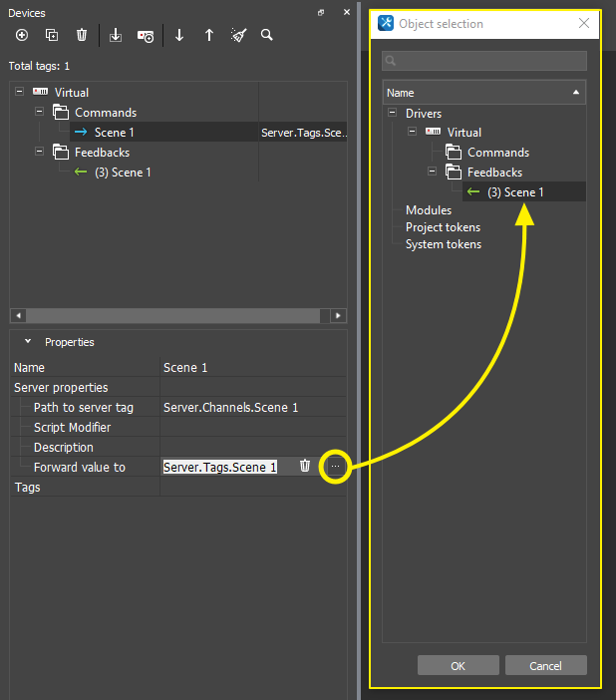Collapse the Drivers node in Object selection
The height and width of the screenshot is (700, 616).
click(x=393, y=114)
